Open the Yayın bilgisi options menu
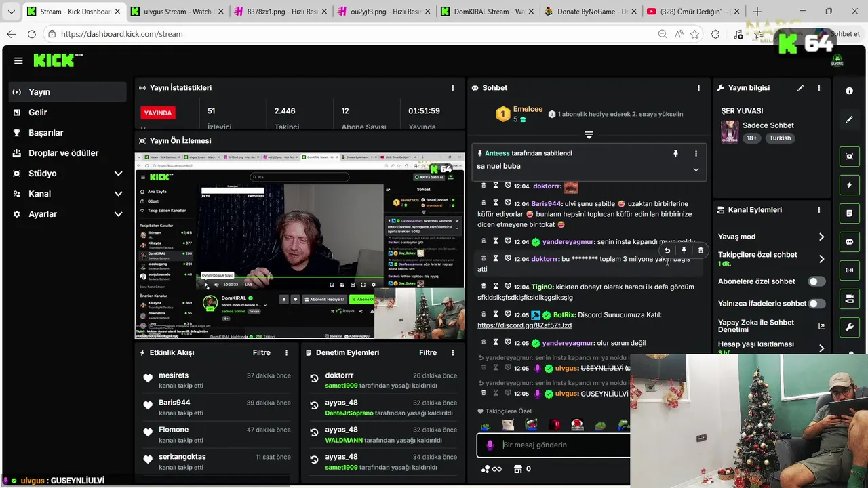868x488 pixels. coord(819,88)
